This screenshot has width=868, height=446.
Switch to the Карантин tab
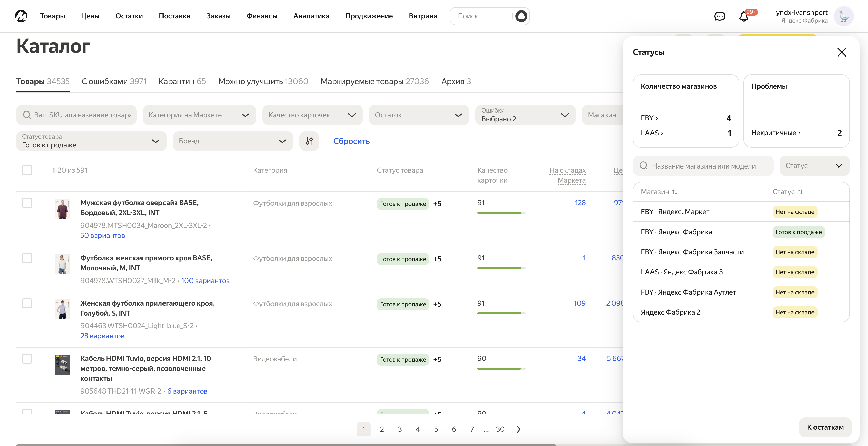(x=182, y=81)
